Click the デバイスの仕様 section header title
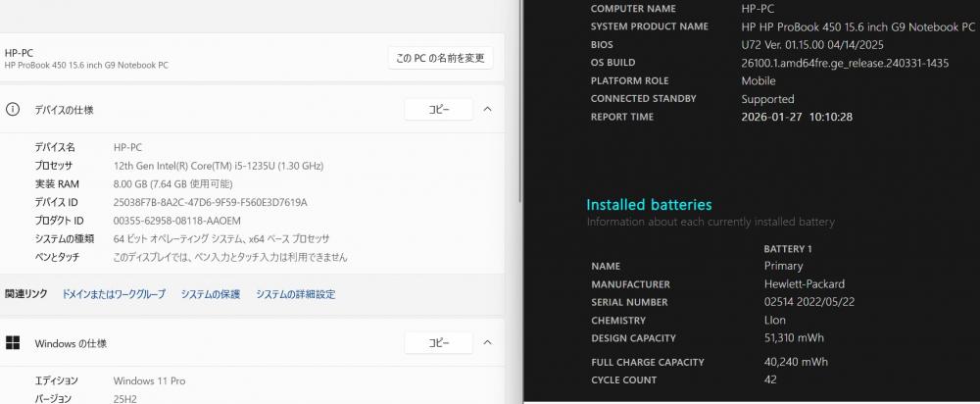The width and height of the screenshot is (980, 404). [65, 110]
